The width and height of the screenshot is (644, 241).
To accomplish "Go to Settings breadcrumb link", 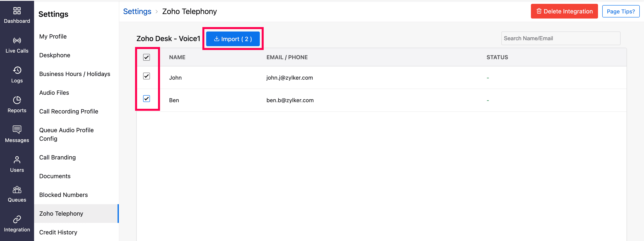I will pyautogui.click(x=137, y=11).
